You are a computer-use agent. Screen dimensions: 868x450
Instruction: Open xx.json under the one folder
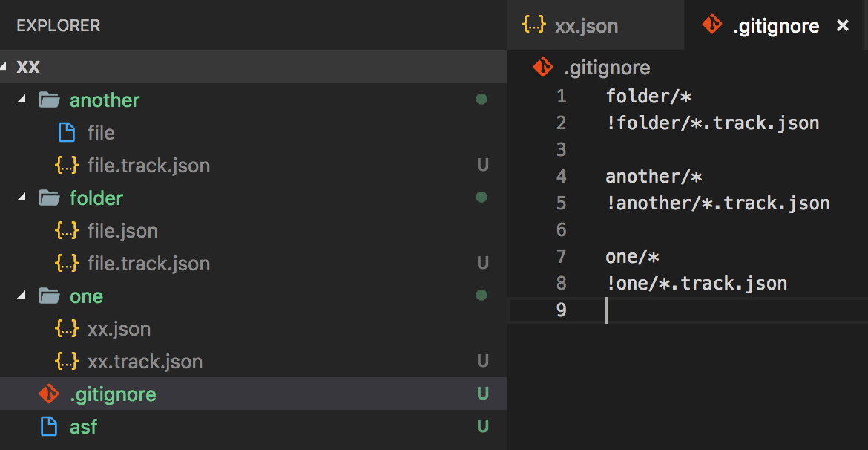click(x=119, y=329)
